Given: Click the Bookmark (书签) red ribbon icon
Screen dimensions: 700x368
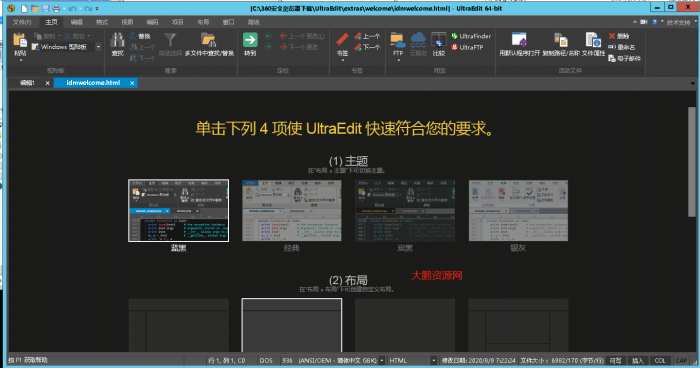Looking at the screenshot, I should 342,40.
